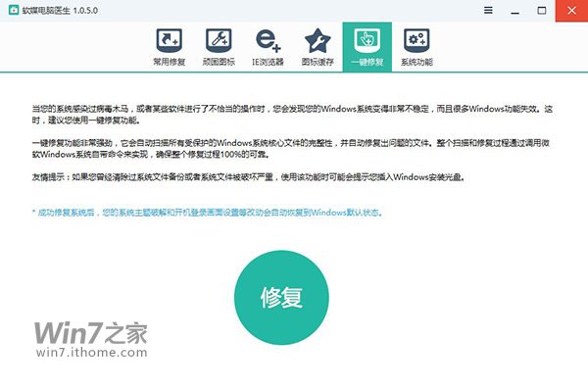Image resolution: width=588 pixels, height=386 pixels.
Task: Select the 顽固图标 wrench icon
Action: (x=219, y=40)
